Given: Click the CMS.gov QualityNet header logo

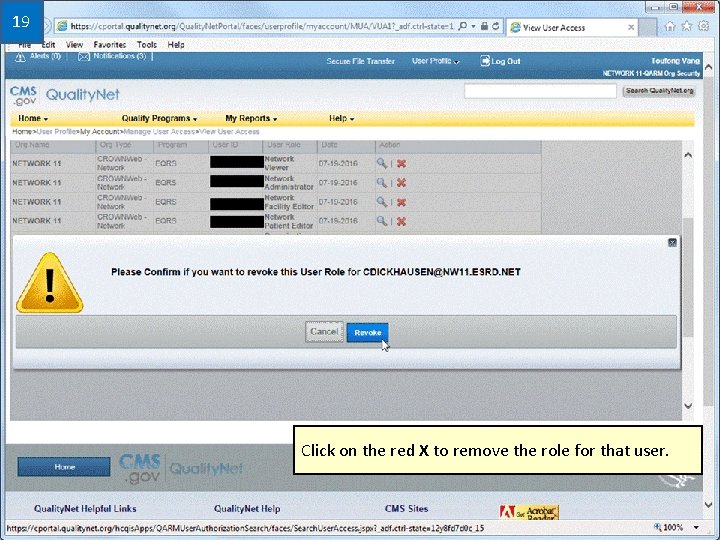Looking at the screenshot, I should coord(65,95).
